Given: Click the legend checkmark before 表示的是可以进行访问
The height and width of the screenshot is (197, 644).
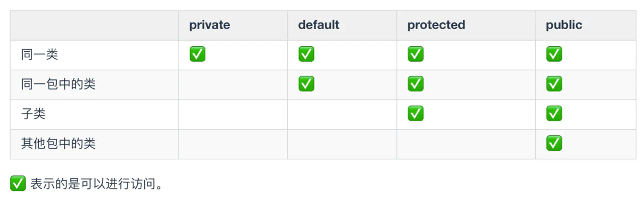Looking at the screenshot, I should point(18,183).
